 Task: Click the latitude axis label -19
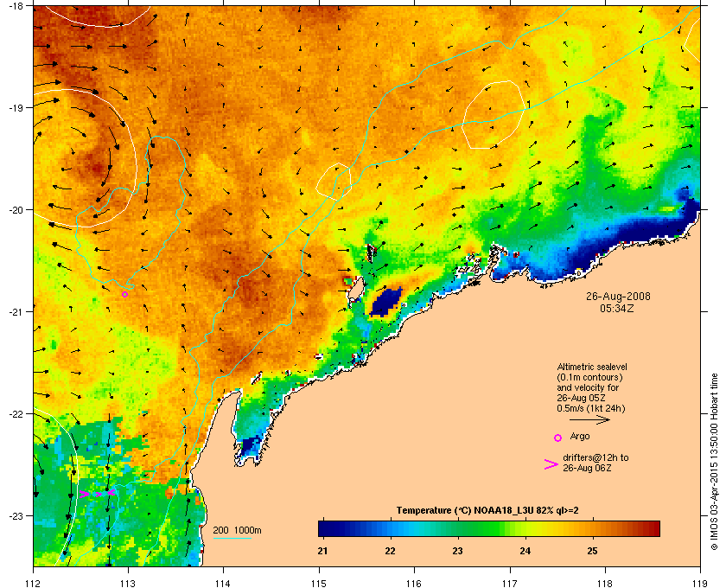click(15, 108)
